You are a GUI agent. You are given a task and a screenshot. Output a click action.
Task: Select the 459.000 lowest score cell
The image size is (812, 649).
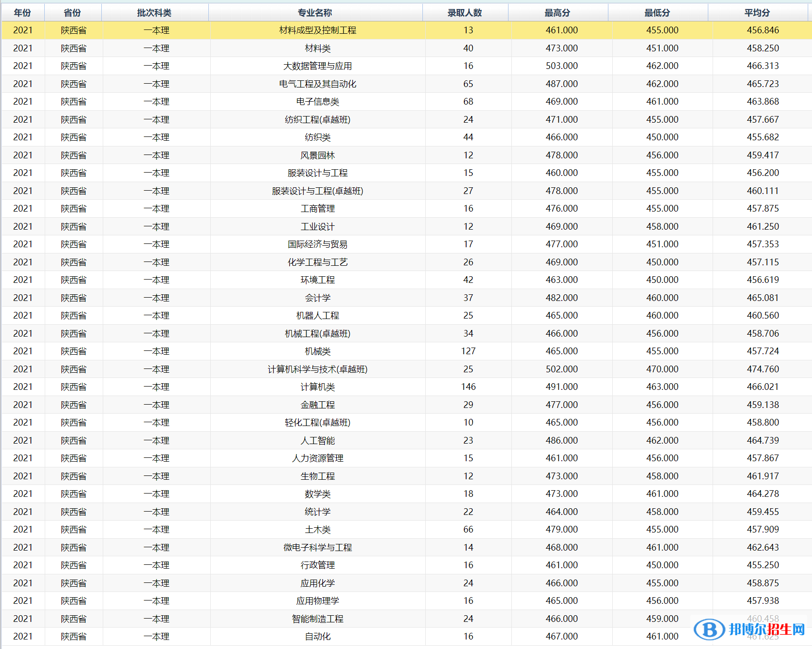662,619
